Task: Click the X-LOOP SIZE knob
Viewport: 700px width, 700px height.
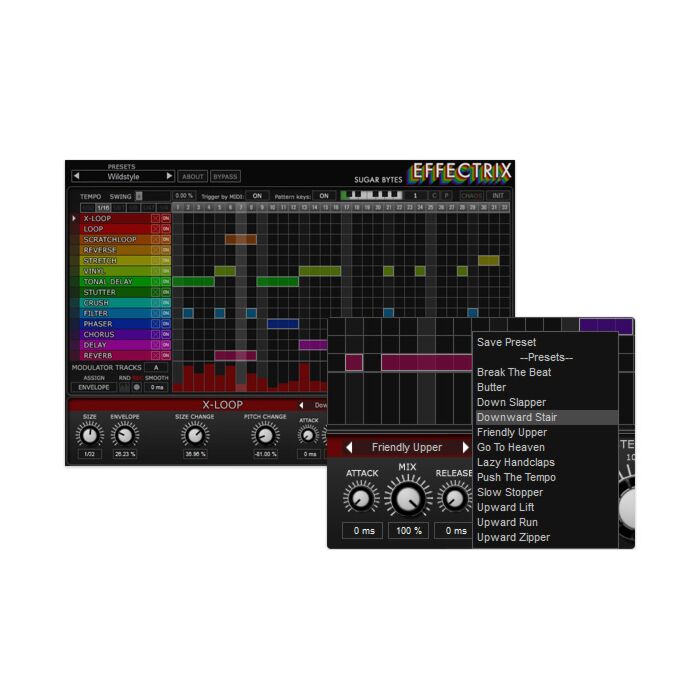Action: click(90, 435)
